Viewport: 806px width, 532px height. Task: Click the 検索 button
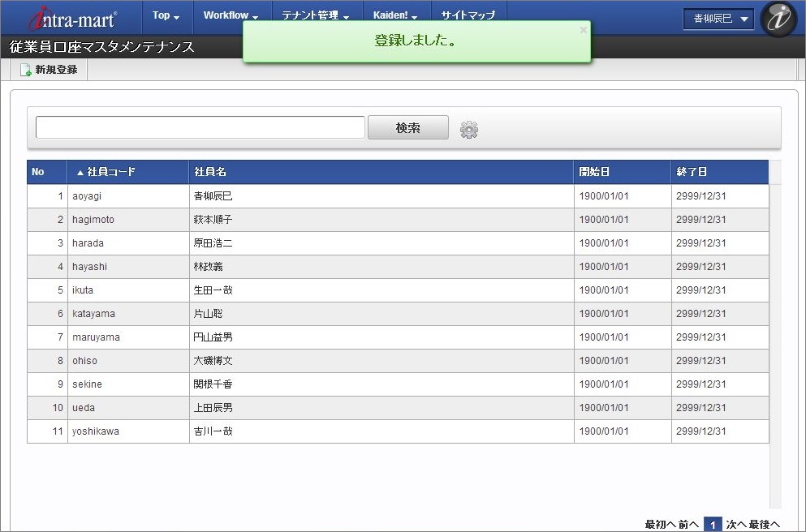tap(408, 128)
